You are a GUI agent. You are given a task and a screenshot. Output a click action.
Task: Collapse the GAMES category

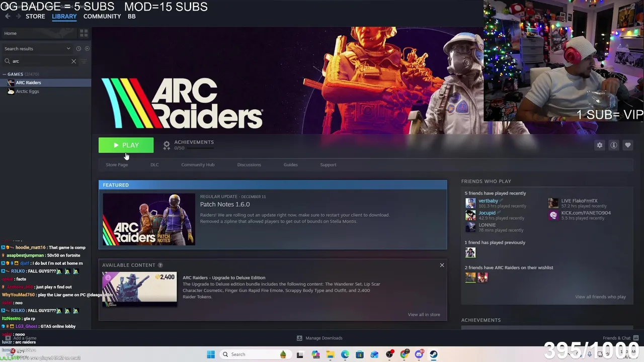[4, 74]
